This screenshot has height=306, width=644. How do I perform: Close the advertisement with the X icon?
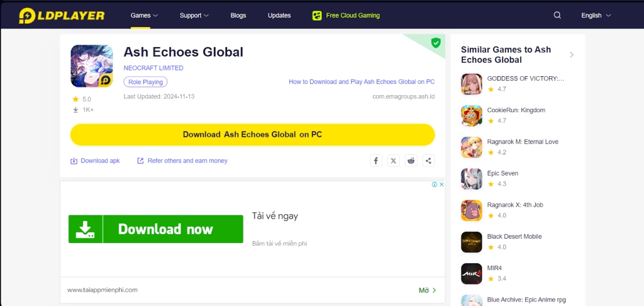coord(441,184)
